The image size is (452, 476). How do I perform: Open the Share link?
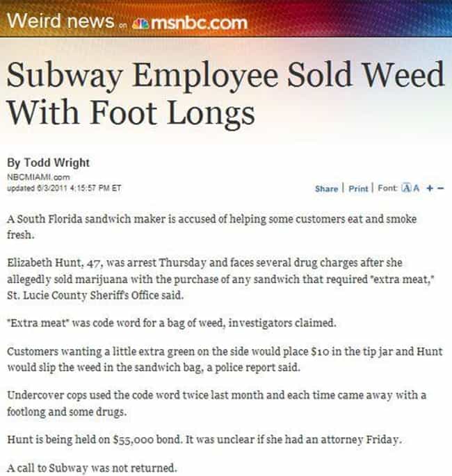(327, 189)
